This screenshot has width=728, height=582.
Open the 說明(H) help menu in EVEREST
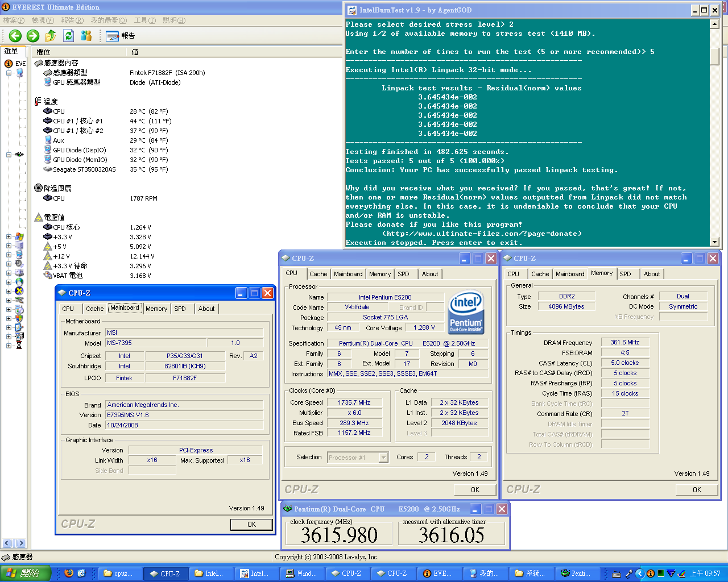pos(174,20)
